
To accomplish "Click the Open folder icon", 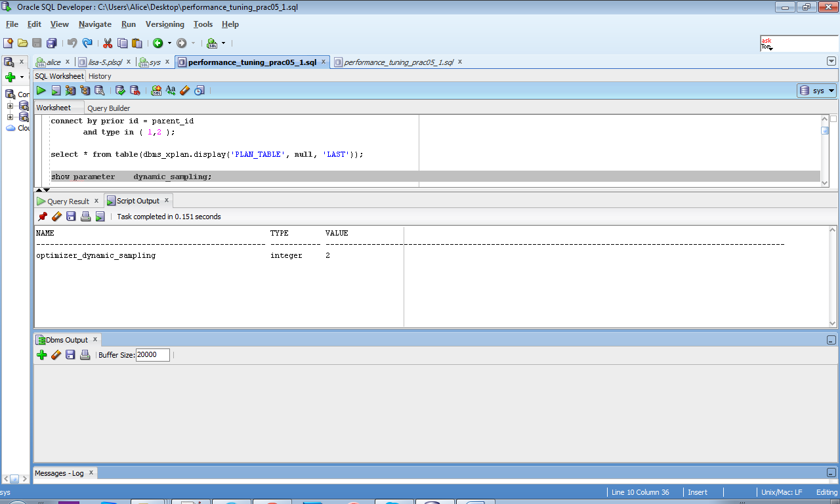I will (x=22, y=43).
